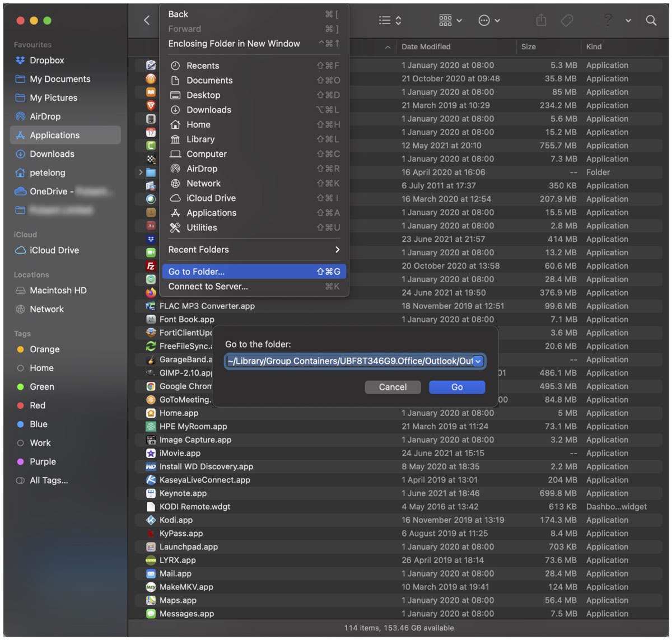Screen dimensions: 672x640
Task: Expand Recent Folders submenu
Action: pyautogui.click(x=254, y=250)
